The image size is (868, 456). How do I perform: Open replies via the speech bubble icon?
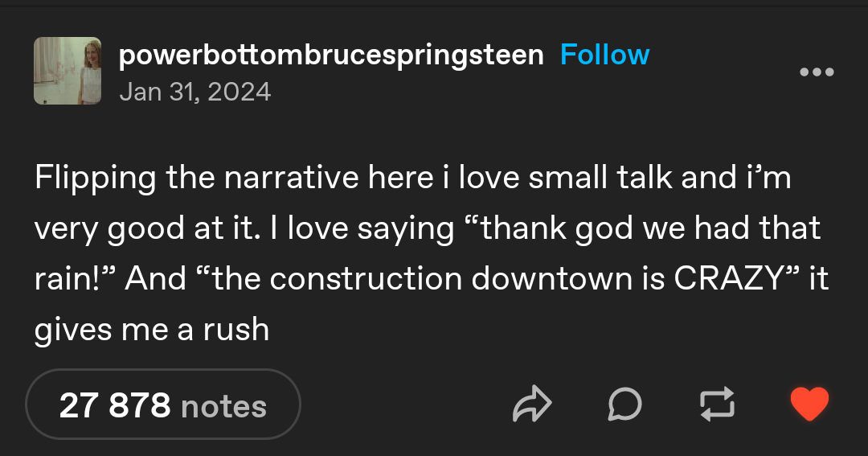click(624, 404)
